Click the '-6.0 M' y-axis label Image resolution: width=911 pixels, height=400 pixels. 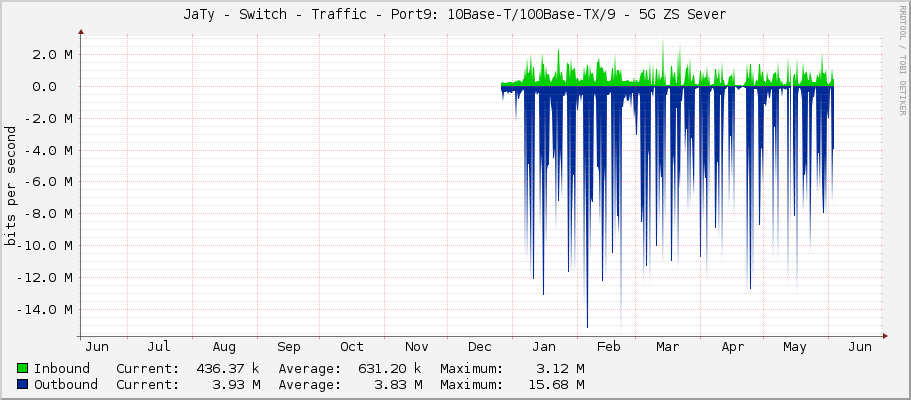(x=49, y=182)
